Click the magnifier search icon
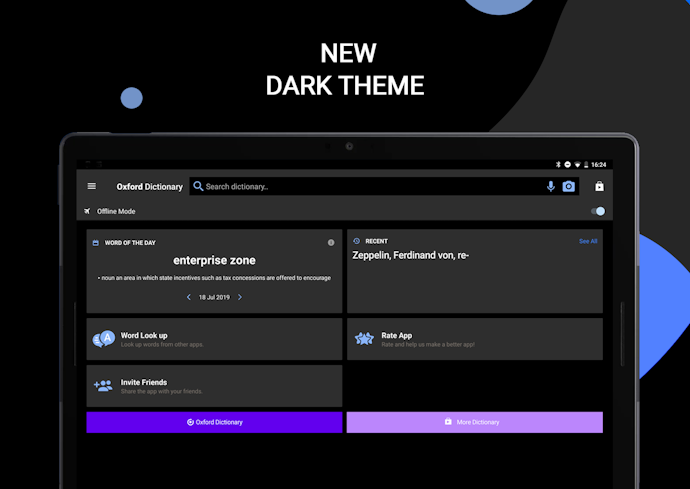 coord(198,186)
